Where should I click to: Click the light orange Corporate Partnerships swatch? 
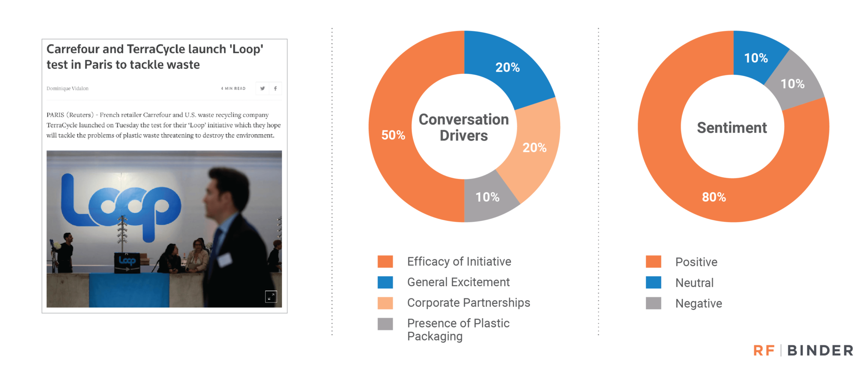pyautogui.click(x=385, y=303)
